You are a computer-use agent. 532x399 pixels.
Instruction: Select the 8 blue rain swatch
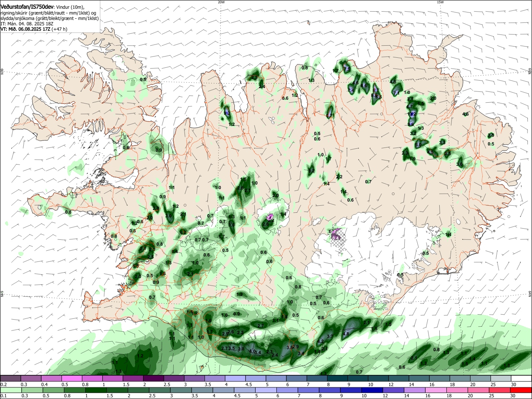tap(330, 390)
